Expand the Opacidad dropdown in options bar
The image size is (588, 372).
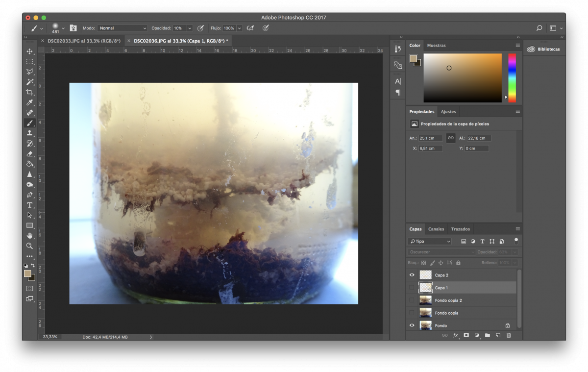190,28
